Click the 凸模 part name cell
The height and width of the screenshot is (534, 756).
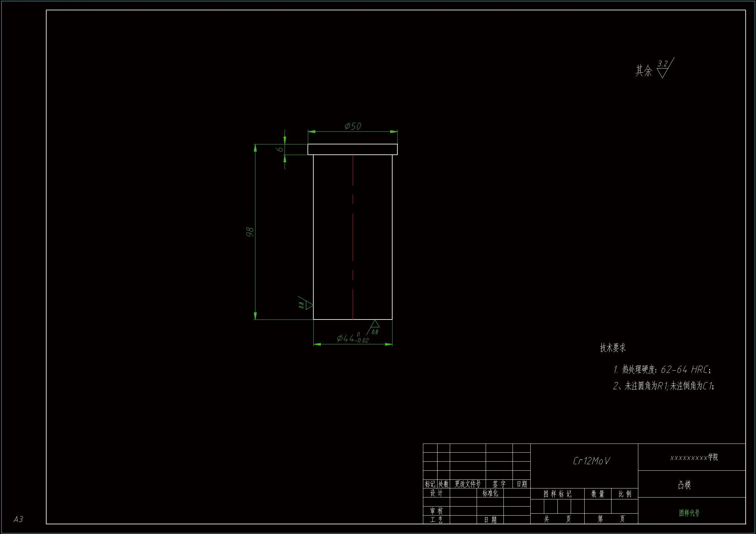pos(684,485)
